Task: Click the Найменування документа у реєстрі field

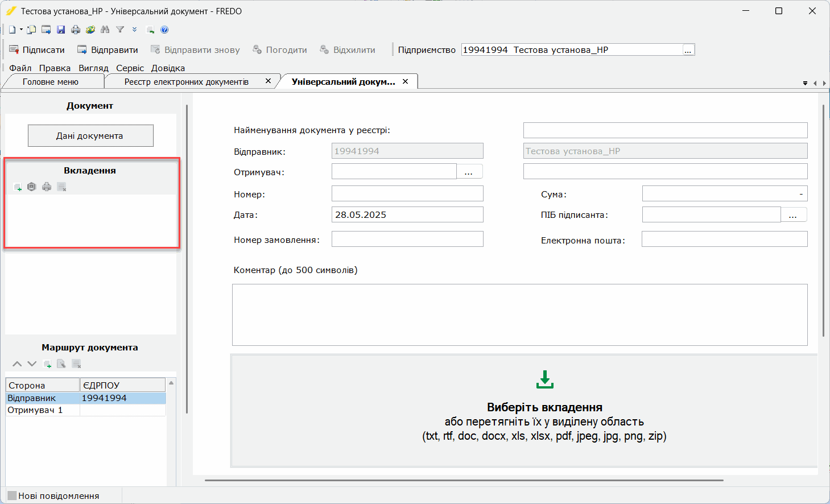Action: 665,130
